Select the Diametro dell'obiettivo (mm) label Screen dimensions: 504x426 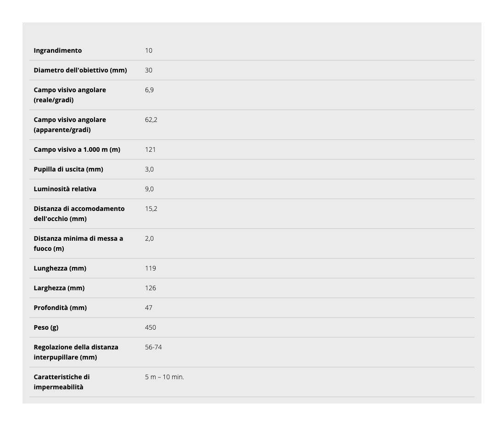[80, 70]
